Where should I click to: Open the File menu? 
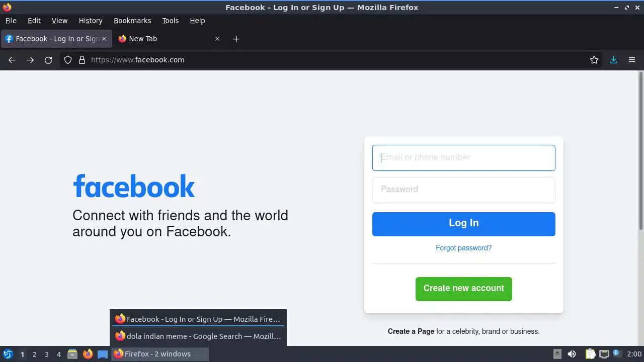11,21
